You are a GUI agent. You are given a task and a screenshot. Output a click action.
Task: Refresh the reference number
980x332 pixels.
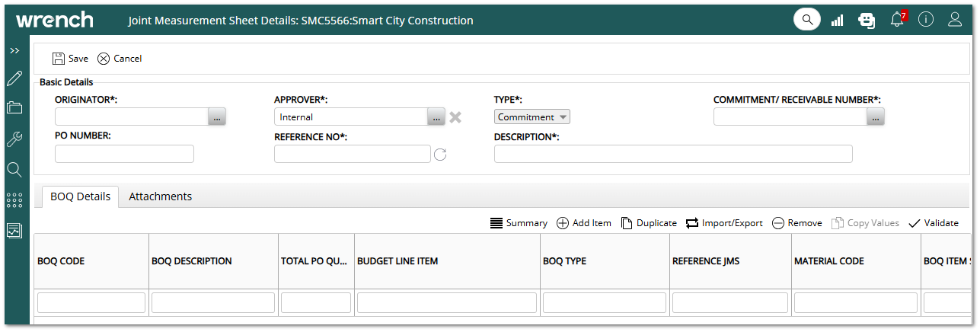point(440,155)
